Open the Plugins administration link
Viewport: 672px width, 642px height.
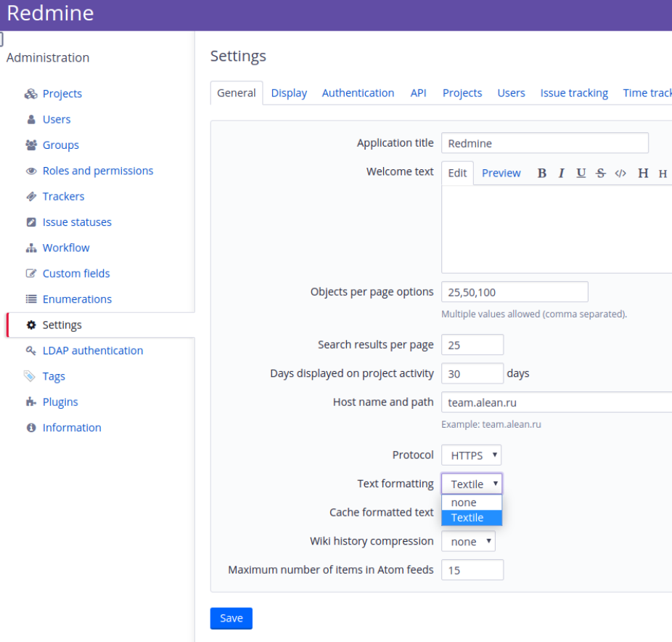[x=60, y=402]
